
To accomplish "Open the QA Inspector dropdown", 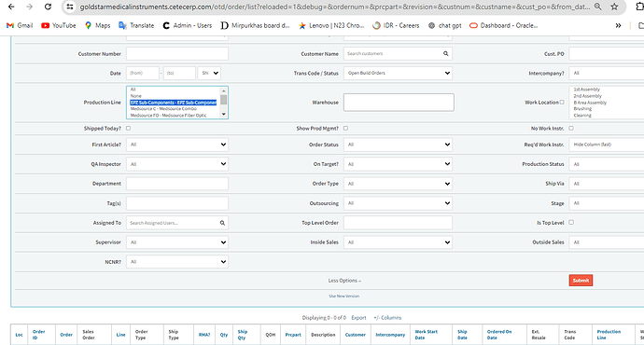I will 177,164.
